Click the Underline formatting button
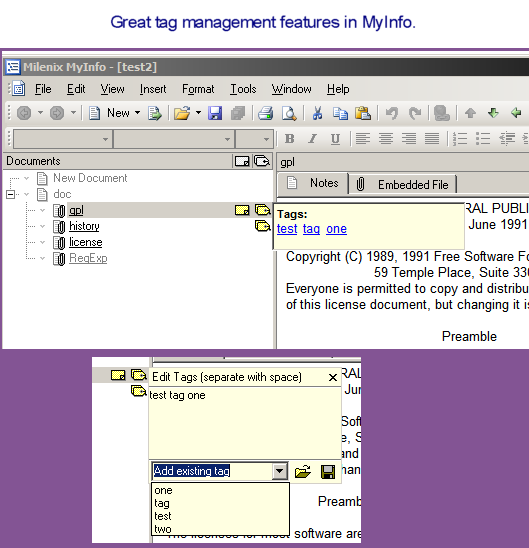529x548 pixels. pyautogui.click(x=335, y=139)
